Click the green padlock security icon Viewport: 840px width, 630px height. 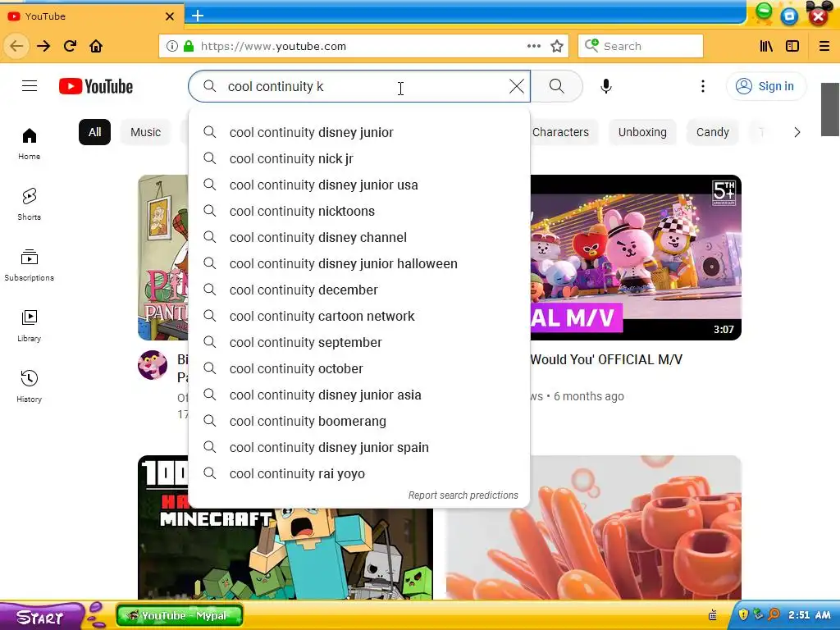tap(189, 46)
